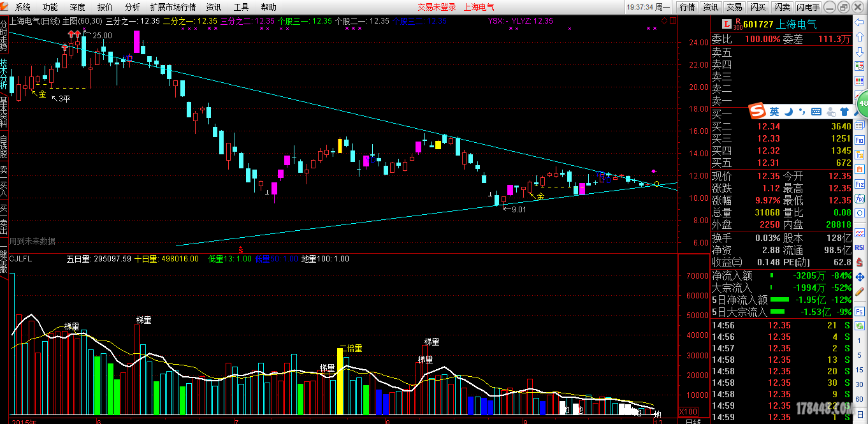Click the back arrow in right toolbar
868x424 pixels.
[x=860, y=22]
